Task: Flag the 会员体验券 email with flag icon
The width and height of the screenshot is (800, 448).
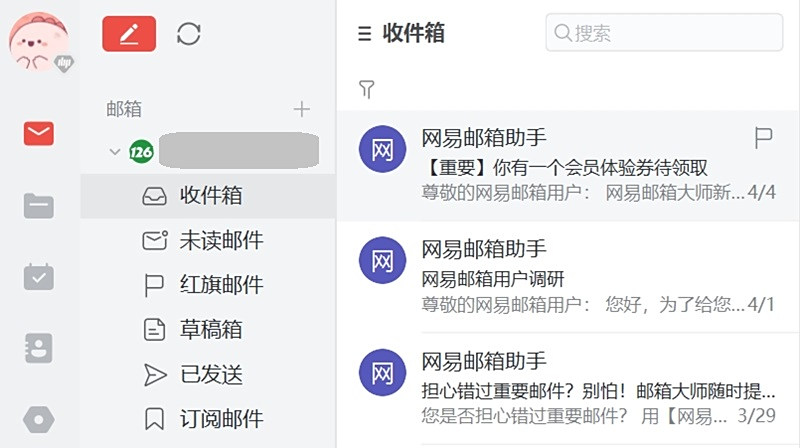Action: pos(763,138)
